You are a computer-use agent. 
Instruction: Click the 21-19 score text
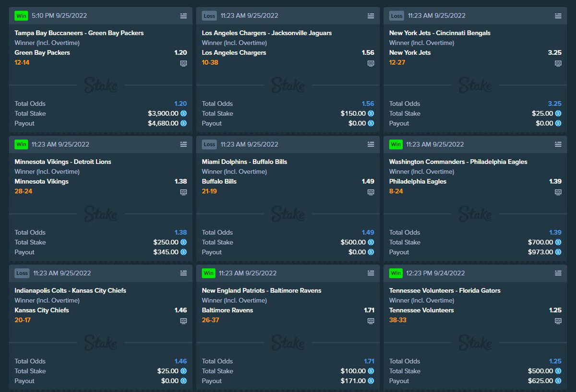click(x=210, y=191)
